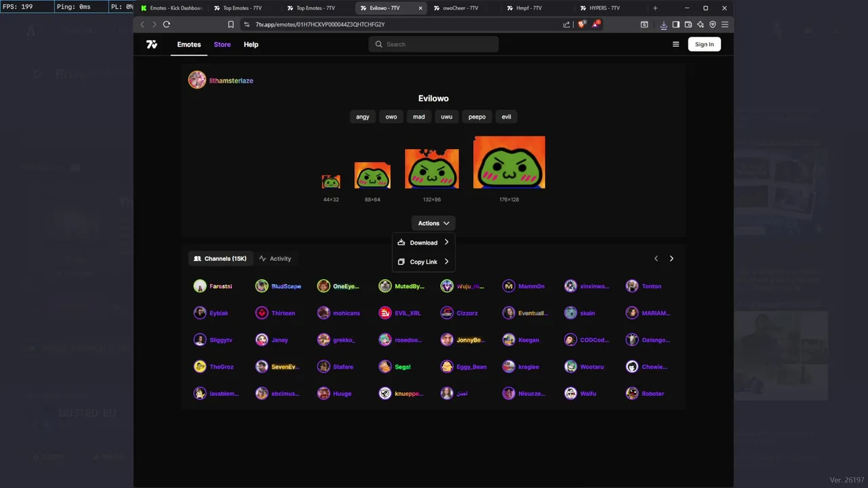Open MammOn's channel avatar
868x488 pixels.
509,286
